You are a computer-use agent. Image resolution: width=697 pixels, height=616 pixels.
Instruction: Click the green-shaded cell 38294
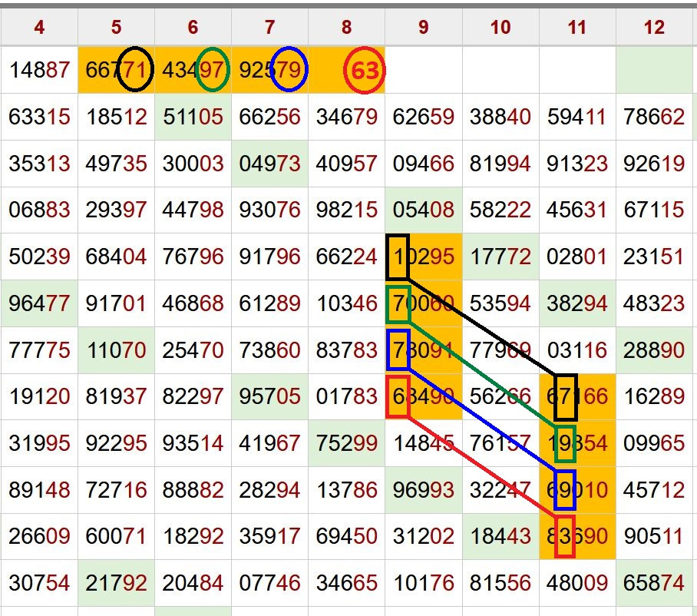pos(577,303)
